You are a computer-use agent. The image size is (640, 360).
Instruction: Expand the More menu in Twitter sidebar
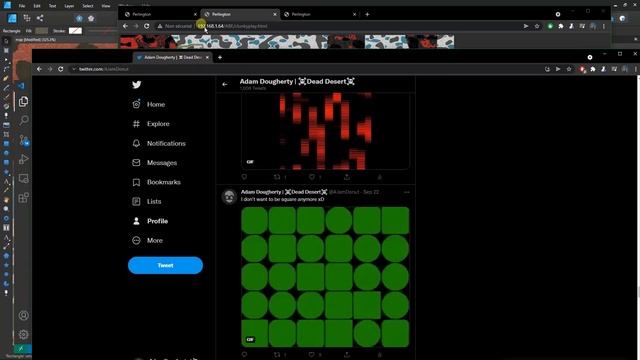point(147,240)
